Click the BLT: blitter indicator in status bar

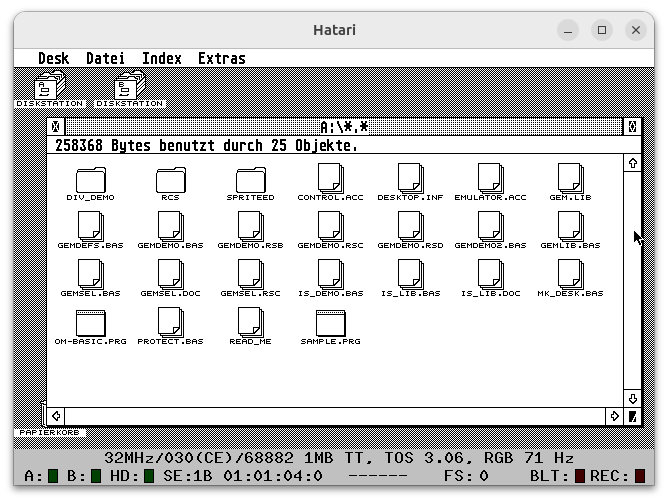pos(580,476)
